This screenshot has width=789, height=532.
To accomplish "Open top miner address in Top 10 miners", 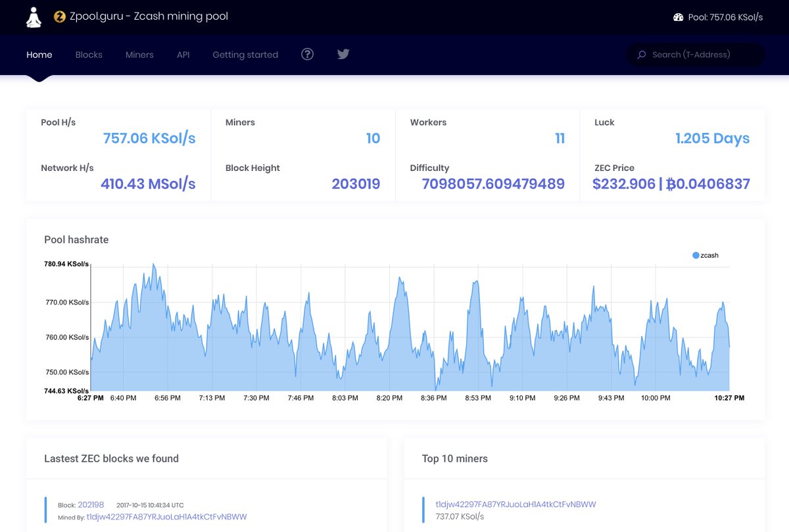I will (515, 504).
